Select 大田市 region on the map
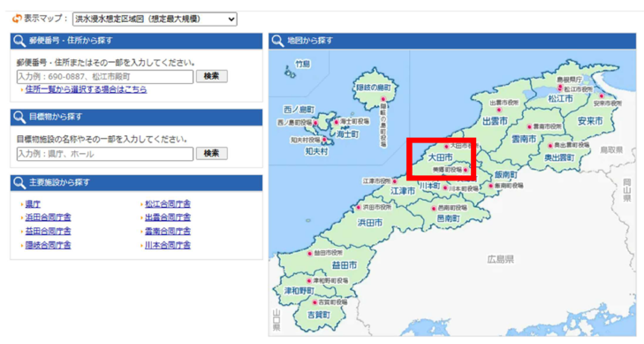Screen dimensions: 644x344 tap(440, 157)
